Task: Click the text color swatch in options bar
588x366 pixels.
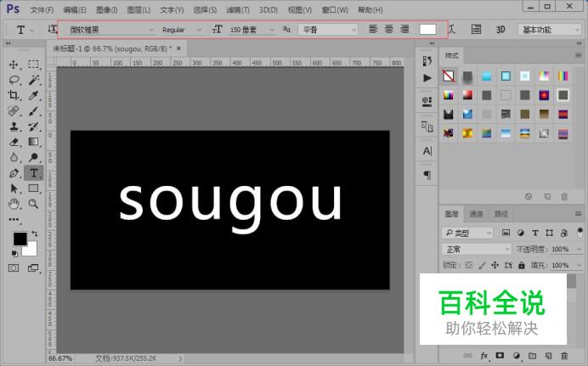Action: [x=427, y=29]
